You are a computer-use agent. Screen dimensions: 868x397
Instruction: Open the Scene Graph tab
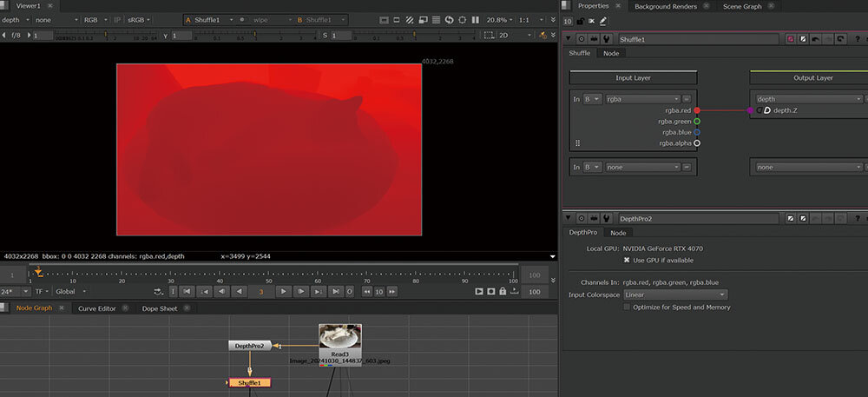click(742, 6)
